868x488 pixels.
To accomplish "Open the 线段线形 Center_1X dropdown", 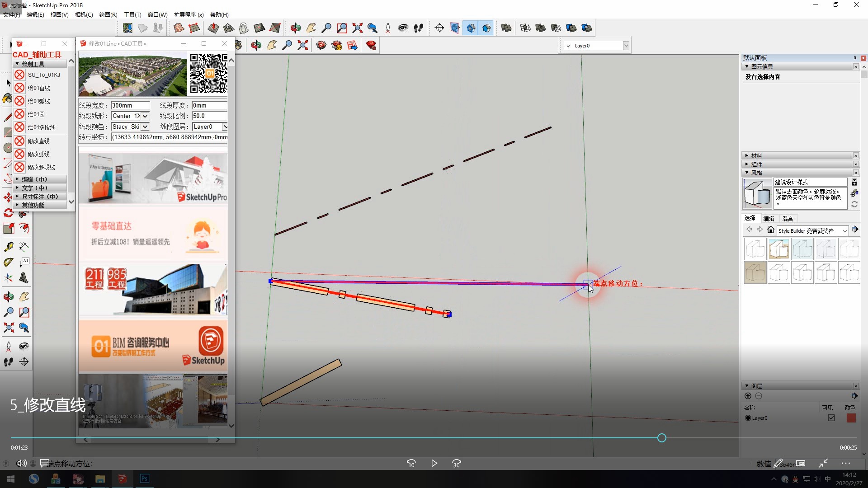I will [145, 116].
